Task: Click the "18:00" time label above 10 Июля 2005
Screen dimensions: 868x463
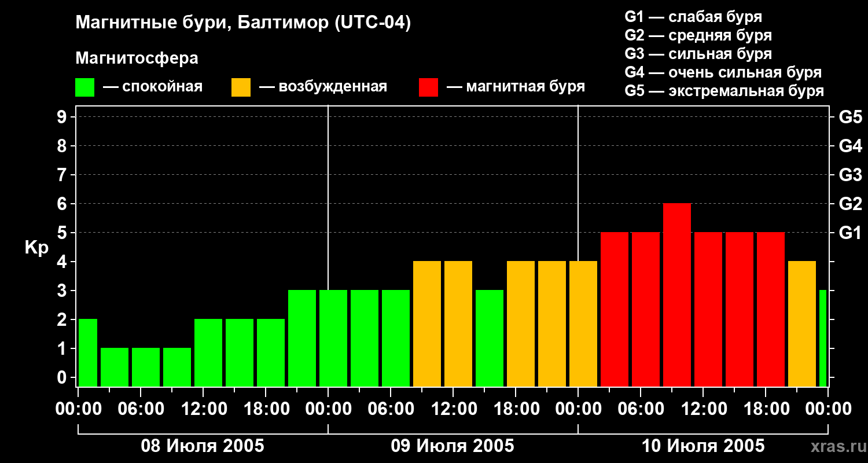Action: 766,409
